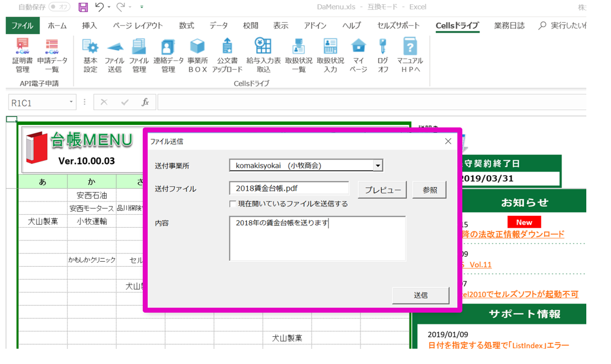
Task: Switch to the ページレイアウト tab
Action: click(x=137, y=26)
